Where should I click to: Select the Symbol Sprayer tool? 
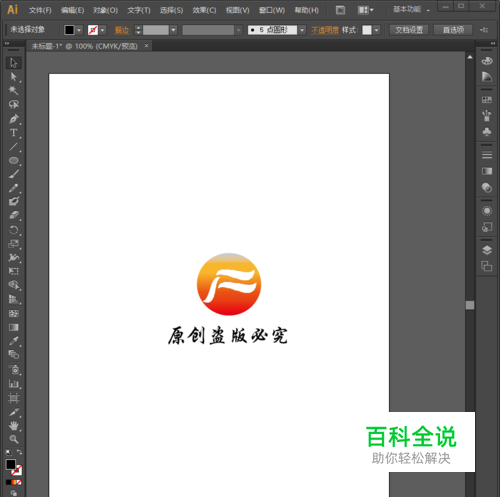[14, 370]
